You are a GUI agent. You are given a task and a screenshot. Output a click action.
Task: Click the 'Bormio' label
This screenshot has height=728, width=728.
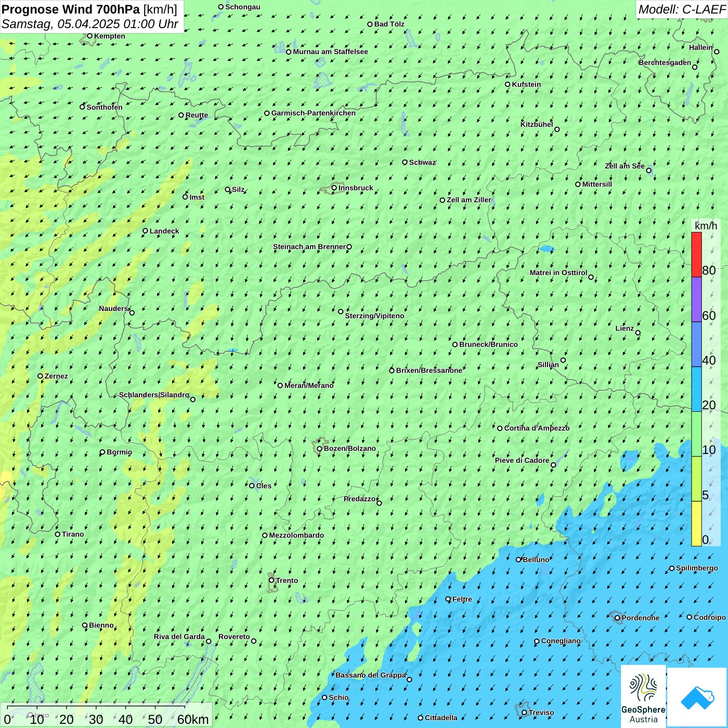(x=119, y=452)
